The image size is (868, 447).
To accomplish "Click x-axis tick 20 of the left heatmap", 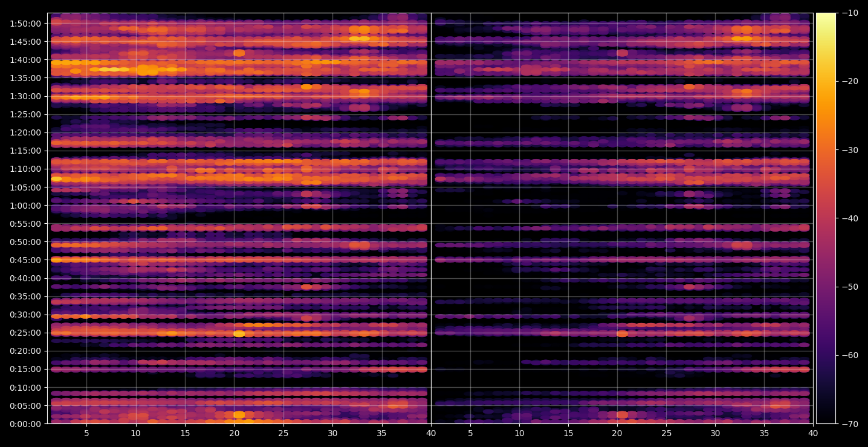I will click(234, 433).
